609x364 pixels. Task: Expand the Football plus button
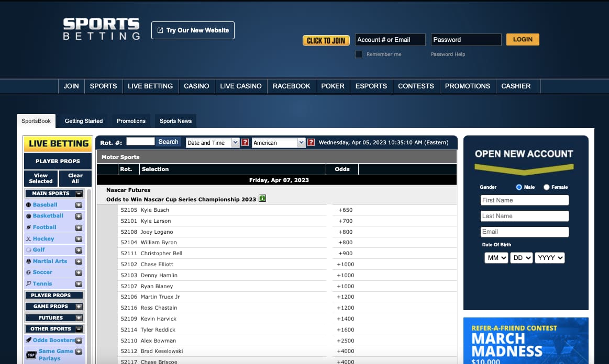point(79,228)
